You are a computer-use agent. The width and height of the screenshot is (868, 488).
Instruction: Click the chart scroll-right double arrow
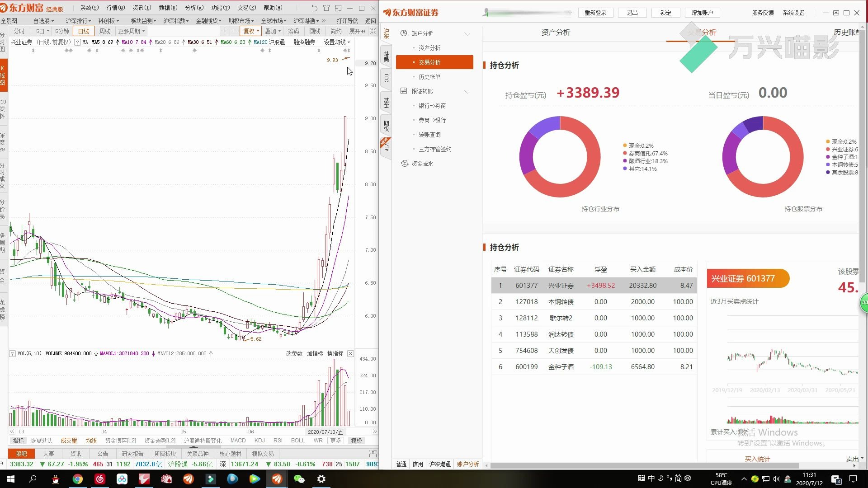click(x=374, y=432)
